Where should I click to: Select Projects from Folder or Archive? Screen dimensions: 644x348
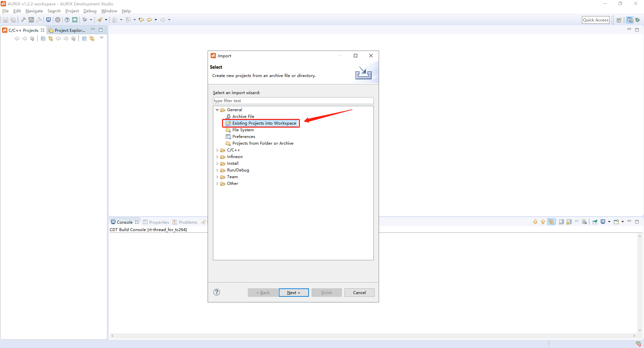[260, 143]
